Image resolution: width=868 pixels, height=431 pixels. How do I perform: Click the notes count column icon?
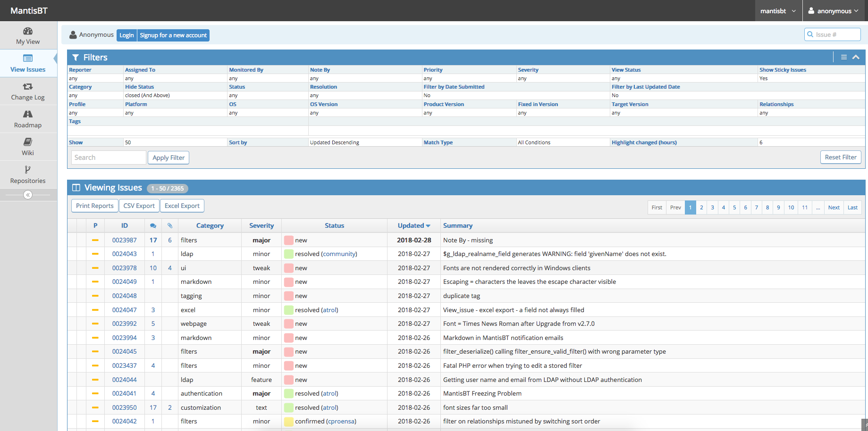tap(153, 226)
